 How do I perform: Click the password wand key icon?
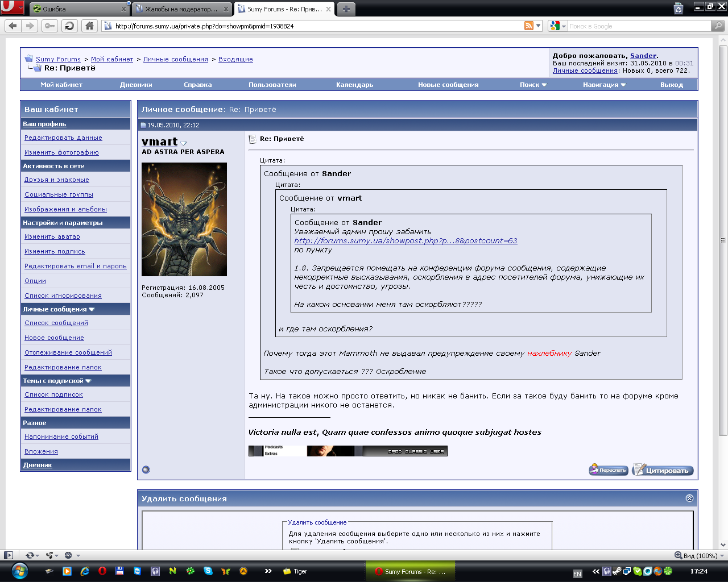tap(50, 26)
